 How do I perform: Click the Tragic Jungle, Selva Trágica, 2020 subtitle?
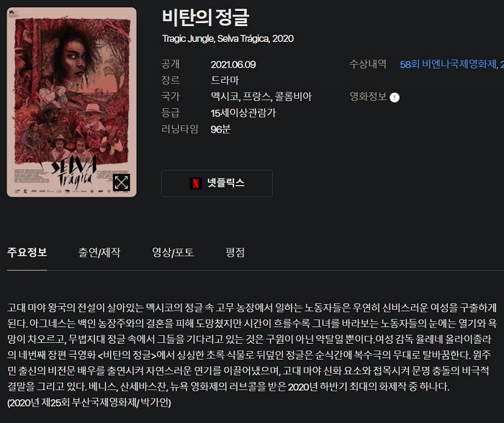point(228,39)
